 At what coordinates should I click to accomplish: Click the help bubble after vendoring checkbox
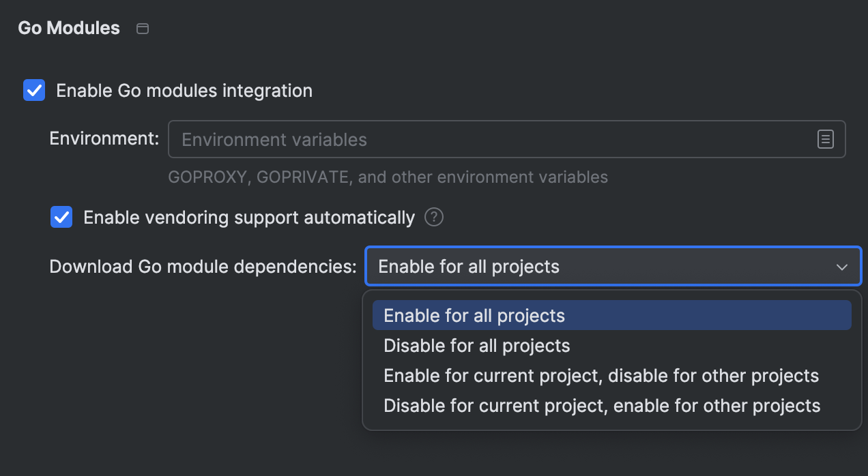click(x=433, y=217)
